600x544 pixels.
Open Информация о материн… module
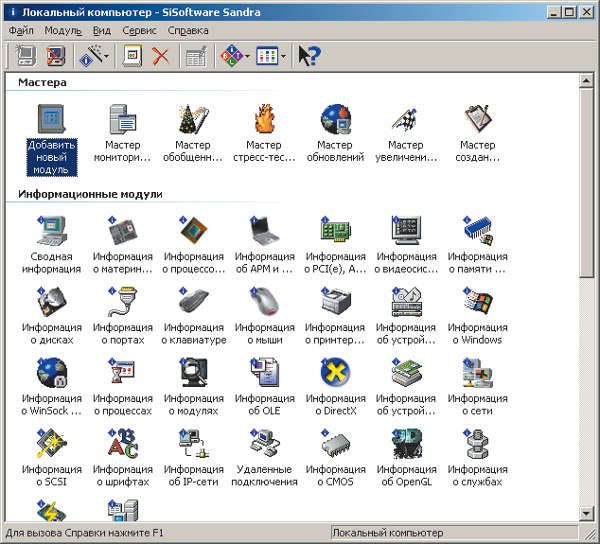122,245
